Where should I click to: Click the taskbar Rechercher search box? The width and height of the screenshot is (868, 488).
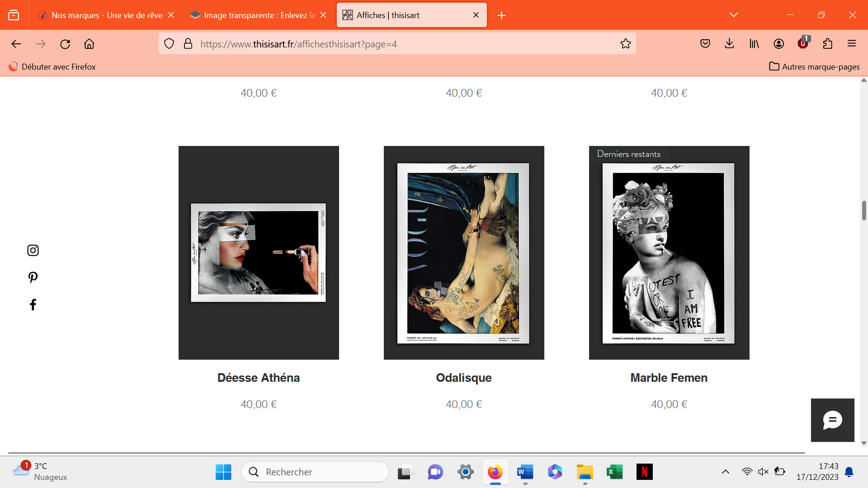click(x=315, y=472)
